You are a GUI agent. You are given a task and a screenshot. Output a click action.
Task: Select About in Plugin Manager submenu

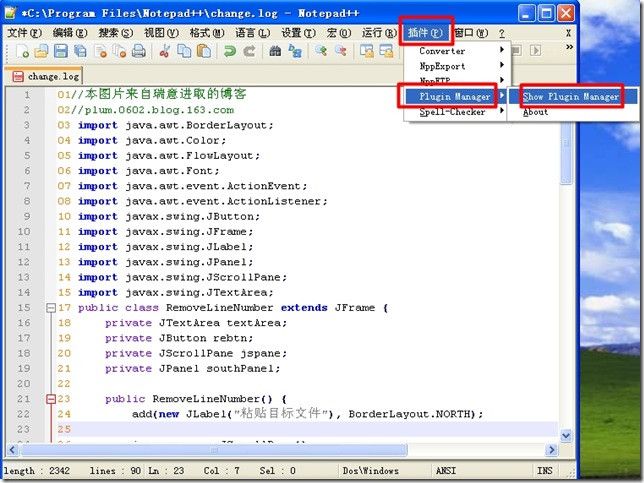pyautogui.click(x=573, y=112)
